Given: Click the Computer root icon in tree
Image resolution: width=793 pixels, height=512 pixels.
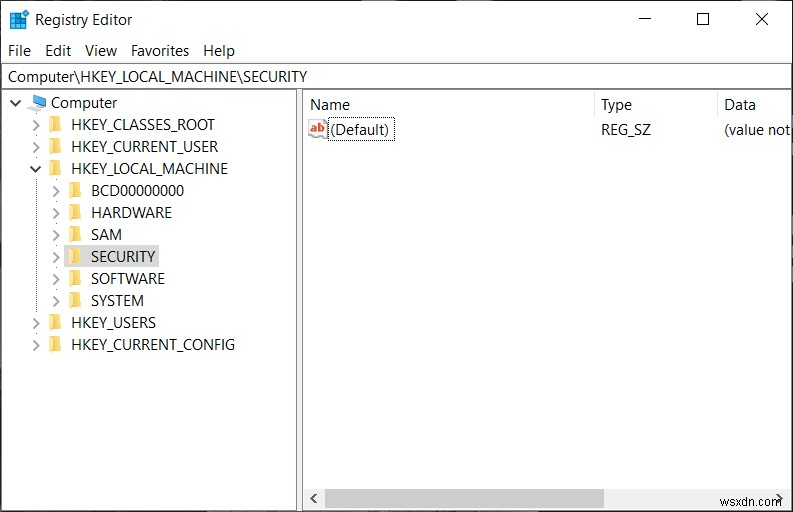Looking at the screenshot, I should click(x=38, y=103).
